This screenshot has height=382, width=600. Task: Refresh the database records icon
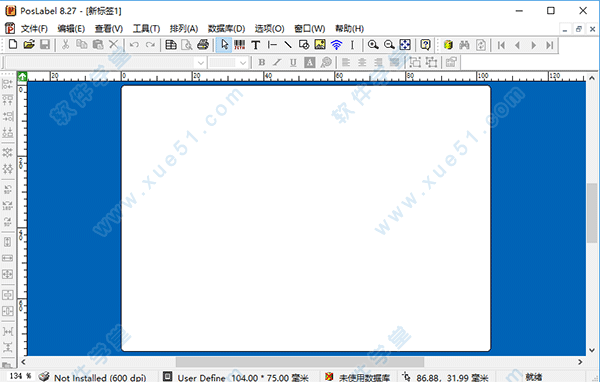point(481,45)
